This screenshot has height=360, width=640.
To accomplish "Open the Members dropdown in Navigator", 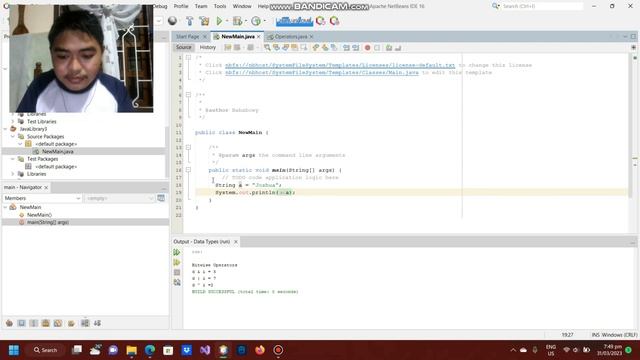I will [42, 198].
